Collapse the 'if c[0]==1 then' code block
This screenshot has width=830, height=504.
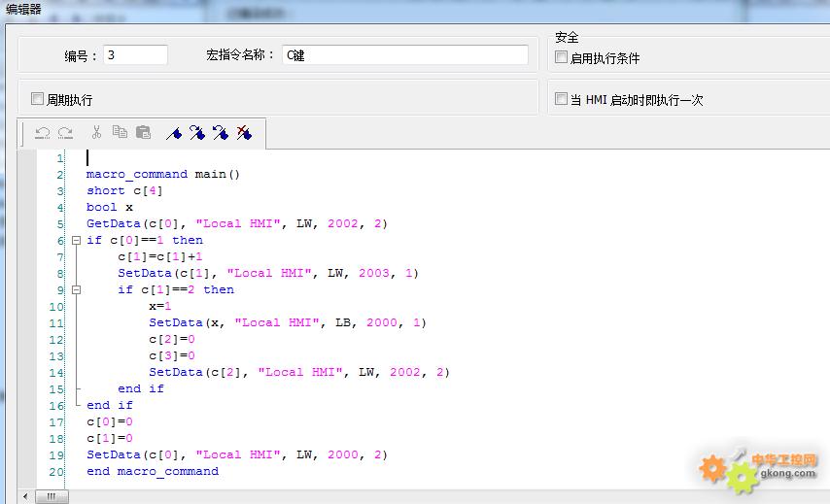click(x=77, y=240)
